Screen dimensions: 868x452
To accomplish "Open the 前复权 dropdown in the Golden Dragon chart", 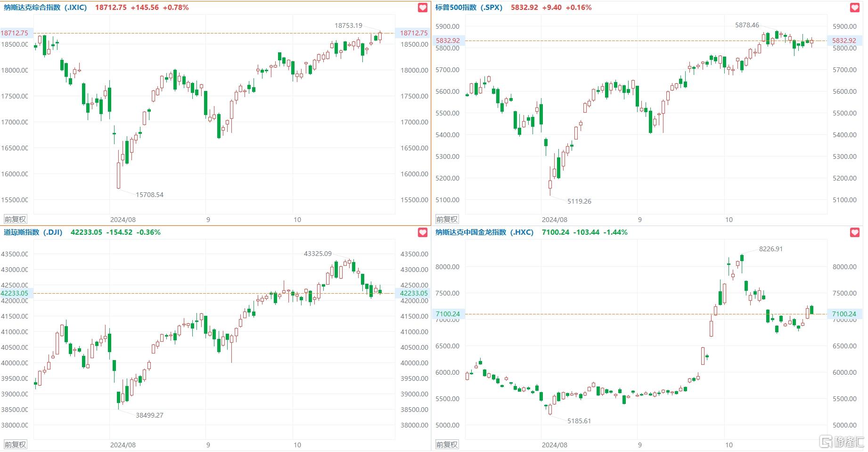I will 447,444.
